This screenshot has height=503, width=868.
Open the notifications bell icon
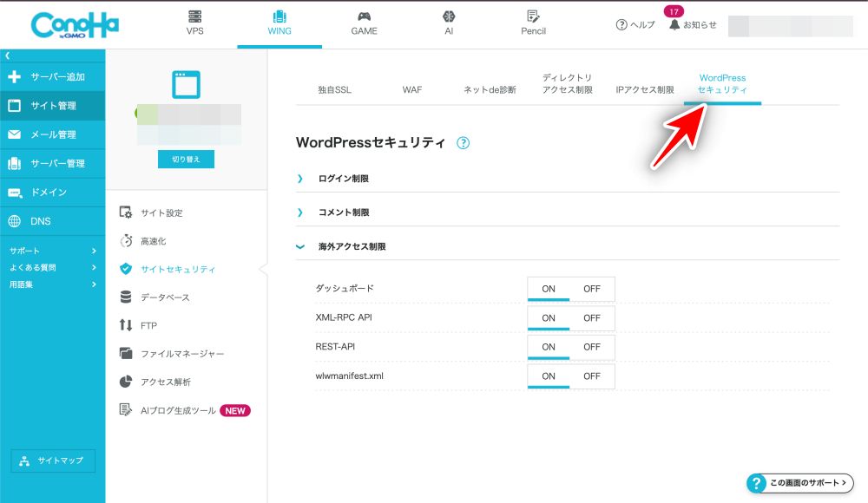pos(674,25)
